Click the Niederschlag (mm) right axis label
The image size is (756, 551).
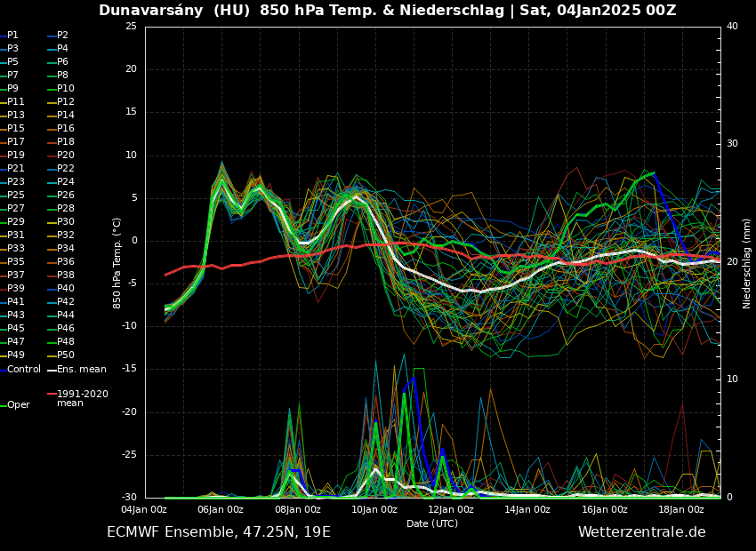click(x=747, y=263)
